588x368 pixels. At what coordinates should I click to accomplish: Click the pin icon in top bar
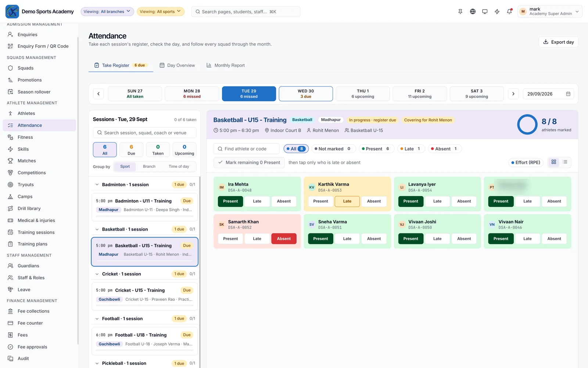(460, 11)
